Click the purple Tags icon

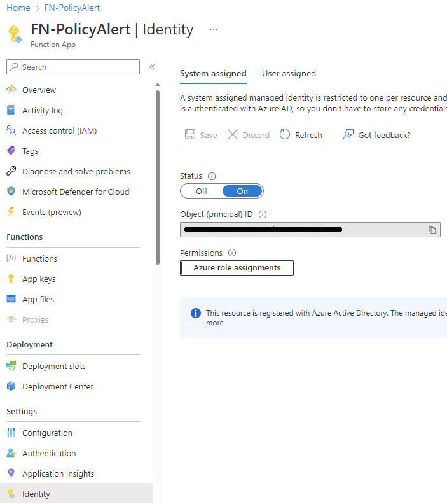pyautogui.click(x=11, y=151)
